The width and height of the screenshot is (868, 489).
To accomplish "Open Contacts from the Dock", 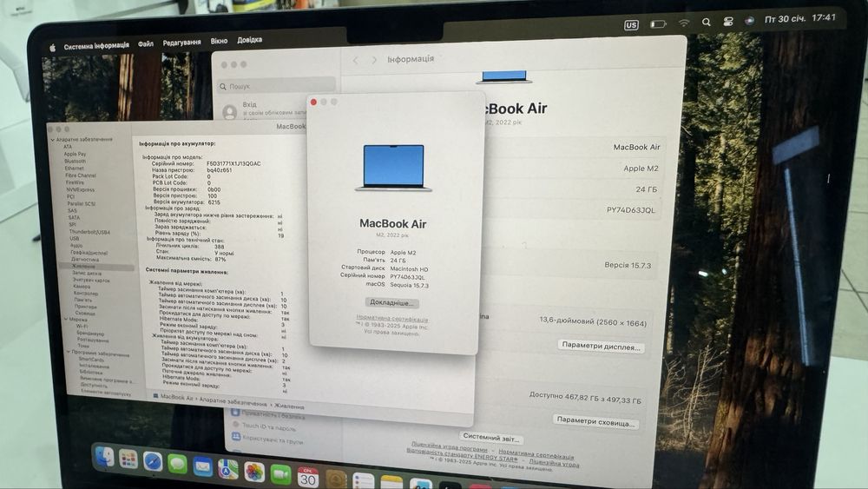I will (336, 479).
